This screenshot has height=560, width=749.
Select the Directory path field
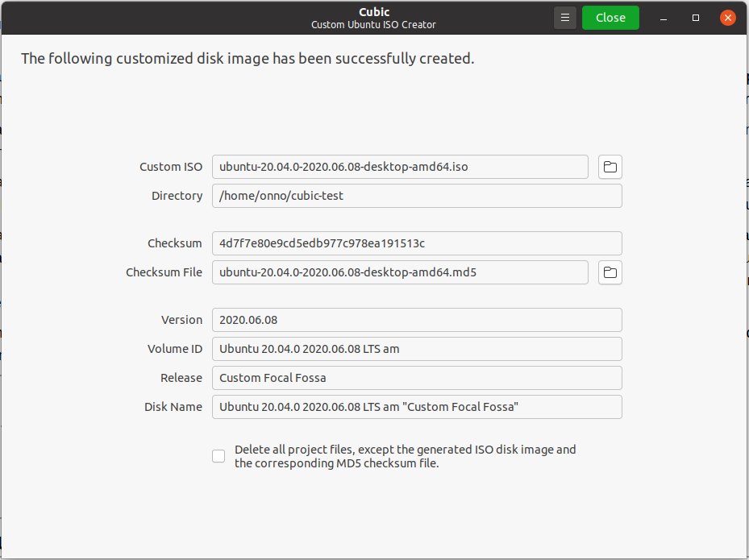(417, 196)
